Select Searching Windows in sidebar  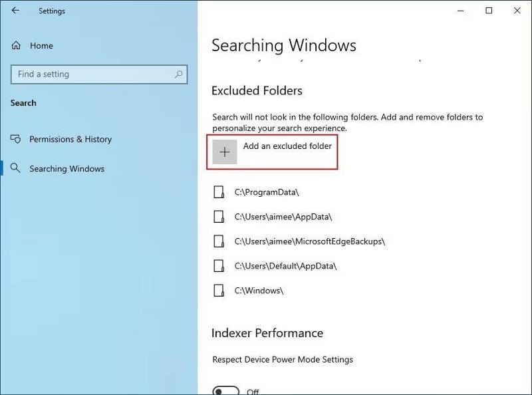(x=67, y=169)
